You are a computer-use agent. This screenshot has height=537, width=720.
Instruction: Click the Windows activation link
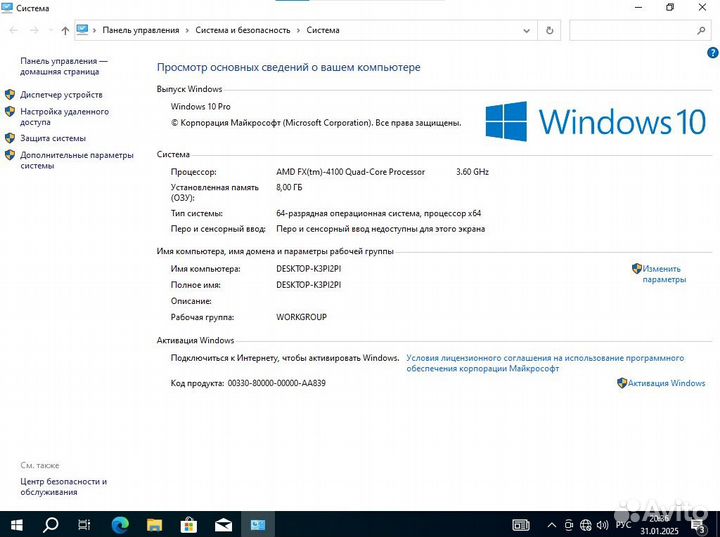667,383
